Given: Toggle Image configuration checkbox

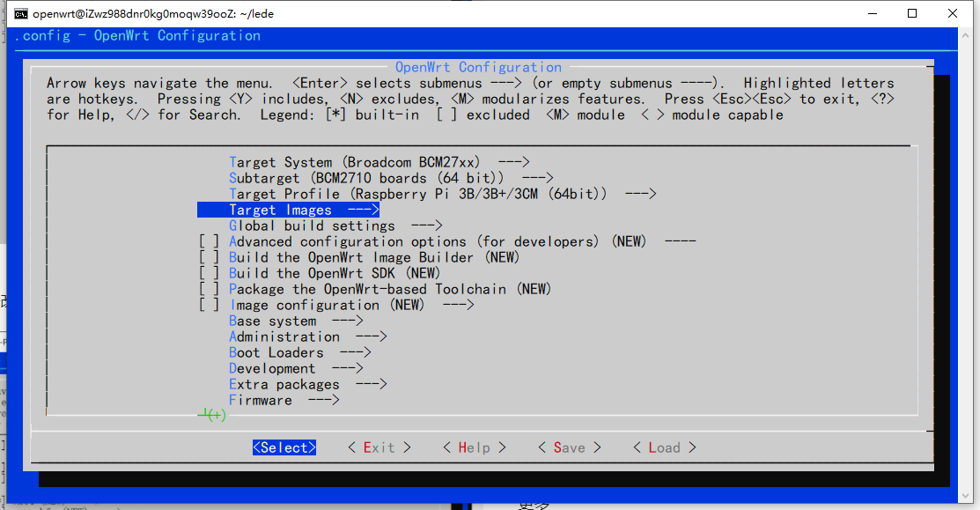Looking at the screenshot, I should 209,305.
